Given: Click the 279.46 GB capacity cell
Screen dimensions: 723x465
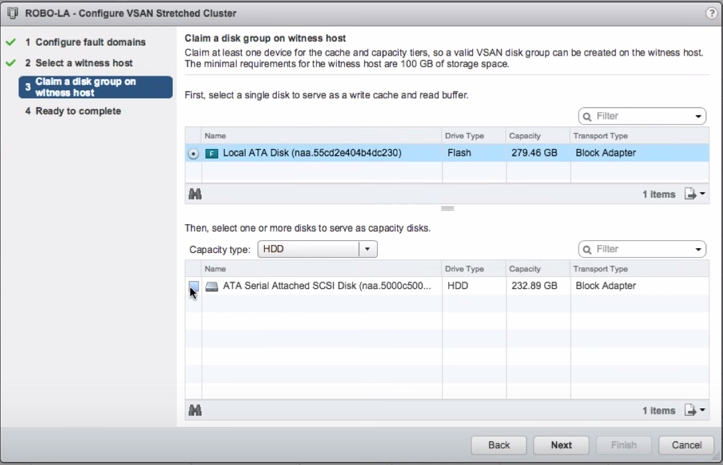Looking at the screenshot, I should click(x=534, y=153).
